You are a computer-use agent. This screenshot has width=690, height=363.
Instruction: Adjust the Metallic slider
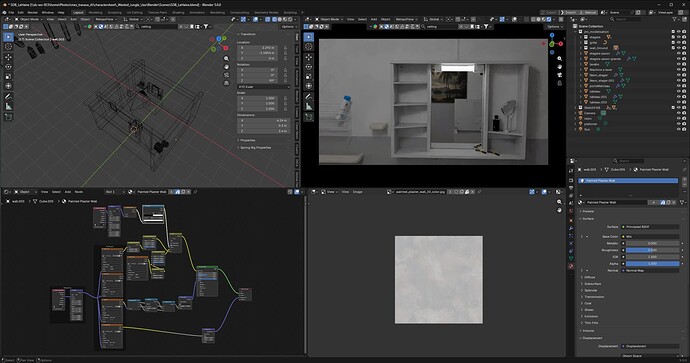(652, 243)
